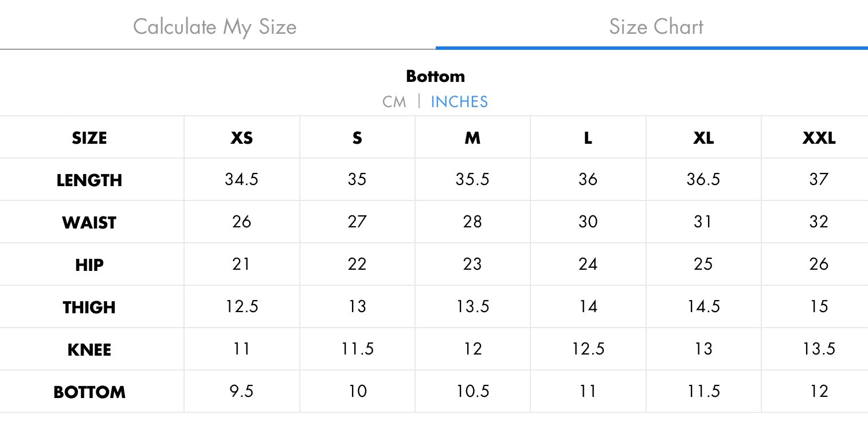Click the BOTTOM row label in the table
Viewport: 868px width, 441px height.
(x=89, y=392)
